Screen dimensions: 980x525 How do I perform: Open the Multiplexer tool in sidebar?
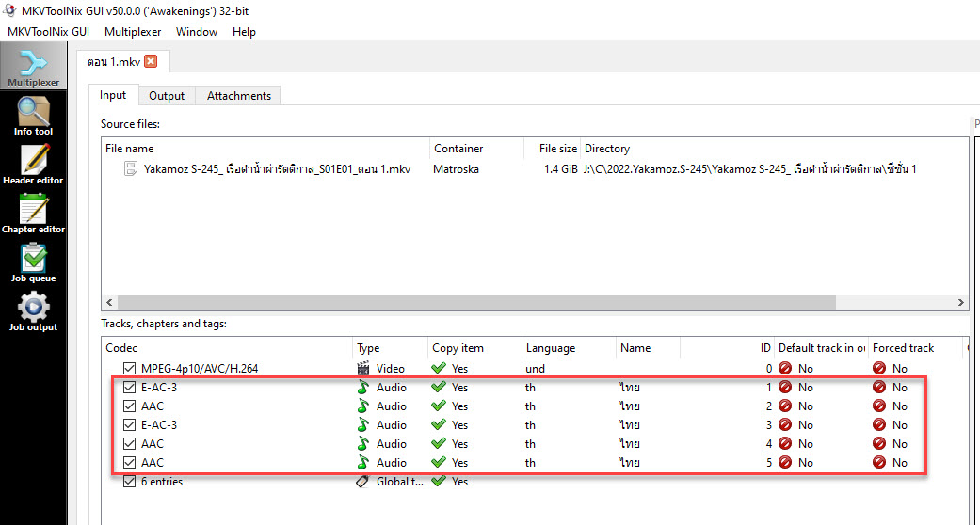pos(33,66)
